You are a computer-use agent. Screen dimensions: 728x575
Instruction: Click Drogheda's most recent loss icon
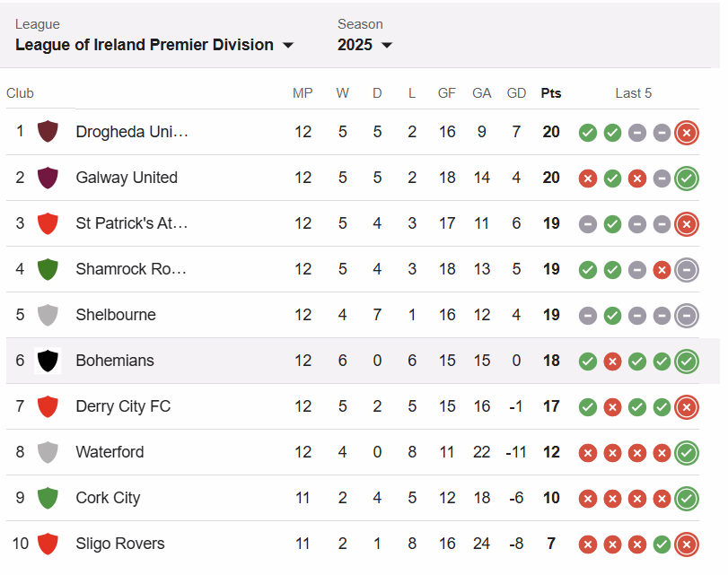[687, 133]
